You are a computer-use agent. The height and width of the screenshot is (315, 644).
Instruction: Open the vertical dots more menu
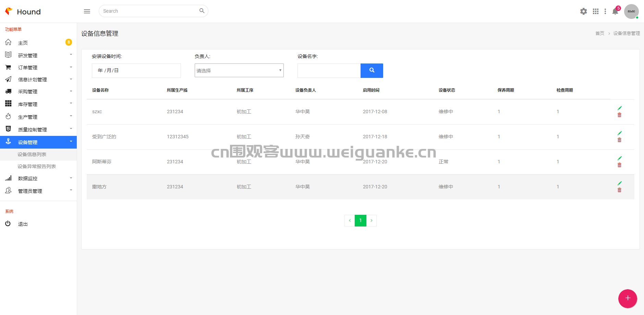pyautogui.click(x=605, y=11)
